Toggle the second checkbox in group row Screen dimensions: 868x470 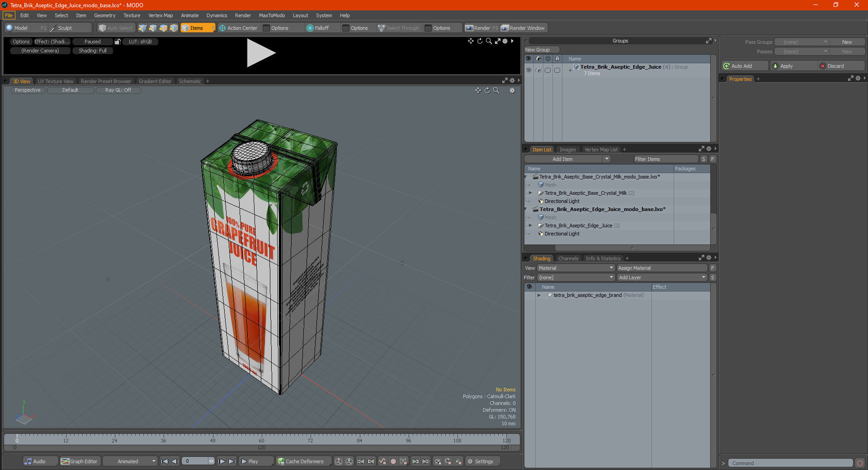point(557,70)
